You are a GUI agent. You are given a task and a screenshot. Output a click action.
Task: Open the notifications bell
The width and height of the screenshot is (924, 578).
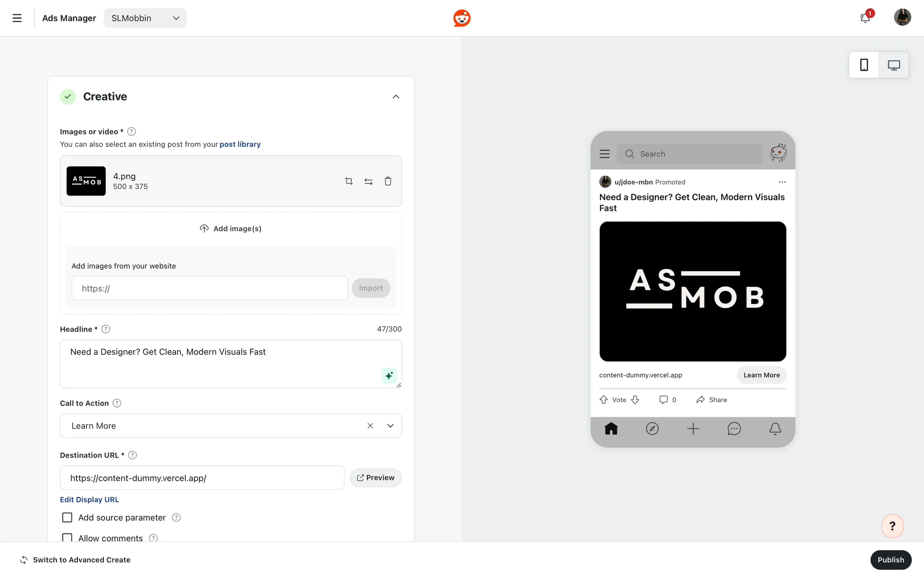coord(865,18)
